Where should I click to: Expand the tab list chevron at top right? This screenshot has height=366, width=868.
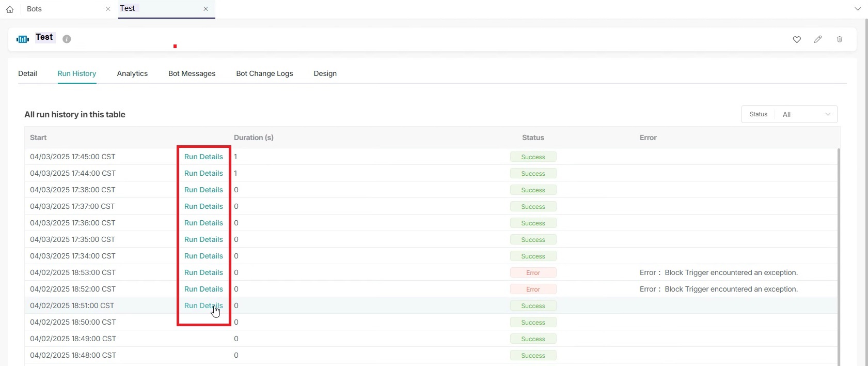click(858, 9)
